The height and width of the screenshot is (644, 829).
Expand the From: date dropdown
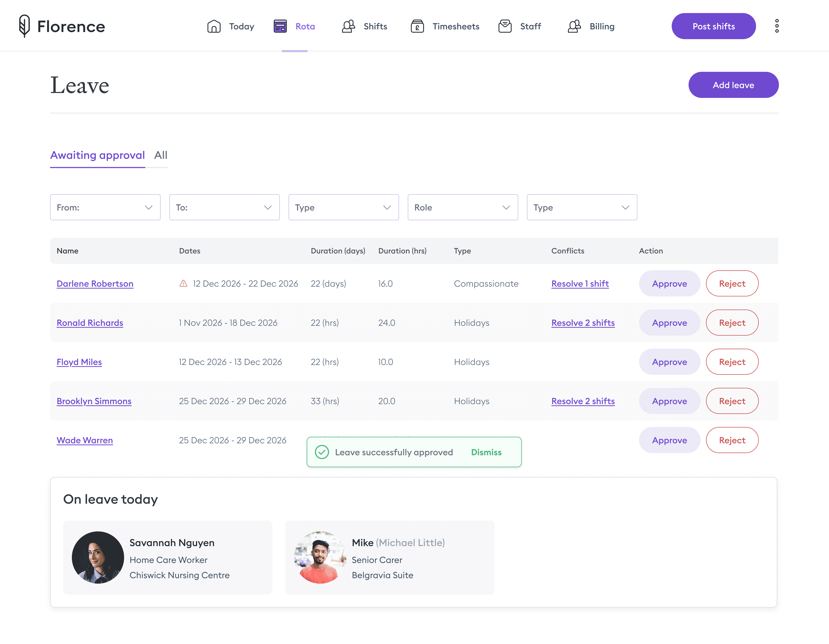click(105, 208)
